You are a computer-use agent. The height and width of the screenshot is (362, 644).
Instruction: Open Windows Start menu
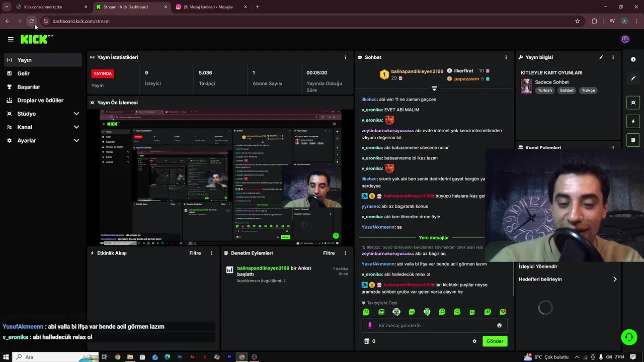click(x=6, y=357)
